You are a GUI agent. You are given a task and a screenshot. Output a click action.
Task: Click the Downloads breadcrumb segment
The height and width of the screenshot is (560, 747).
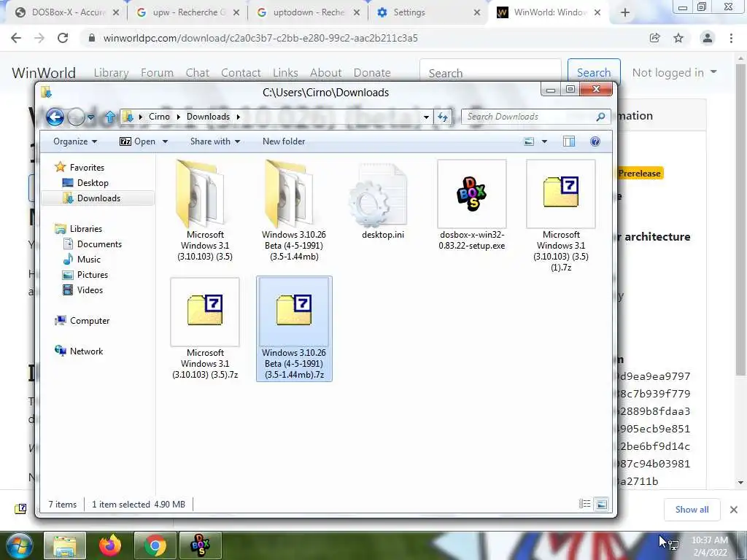coord(208,117)
